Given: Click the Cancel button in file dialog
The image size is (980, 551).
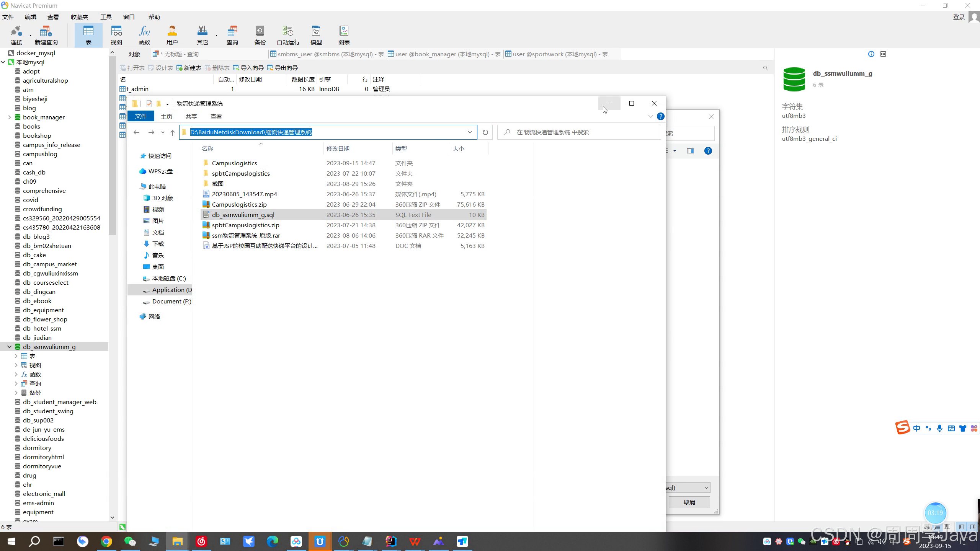Looking at the screenshot, I should tap(689, 502).
